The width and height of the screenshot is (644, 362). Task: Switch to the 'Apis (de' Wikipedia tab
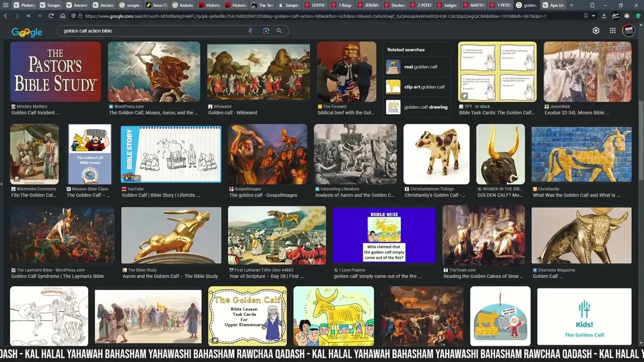[553, 5]
